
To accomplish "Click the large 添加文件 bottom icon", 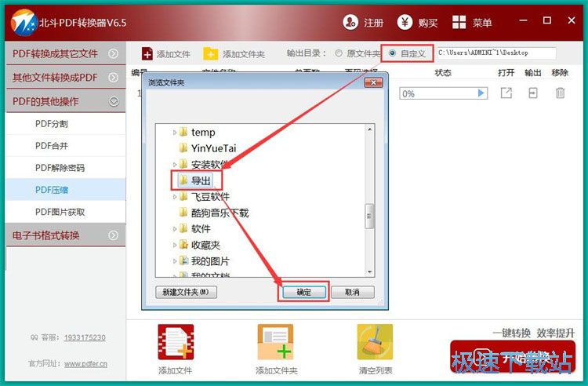I will point(176,343).
